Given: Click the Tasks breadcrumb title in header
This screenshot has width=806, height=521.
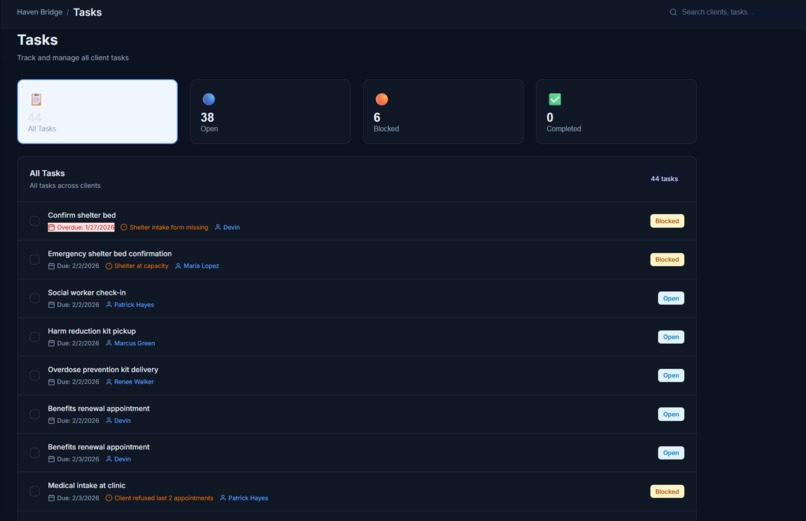Looking at the screenshot, I should click(x=87, y=12).
